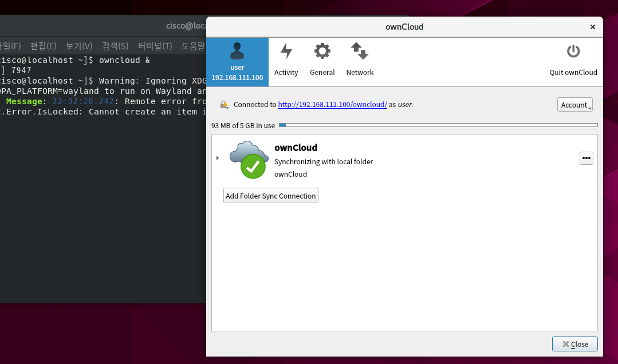Screen dimensions: 618x364
Task: Click 'Synchronizing with local folder' text
Action: click(324, 161)
